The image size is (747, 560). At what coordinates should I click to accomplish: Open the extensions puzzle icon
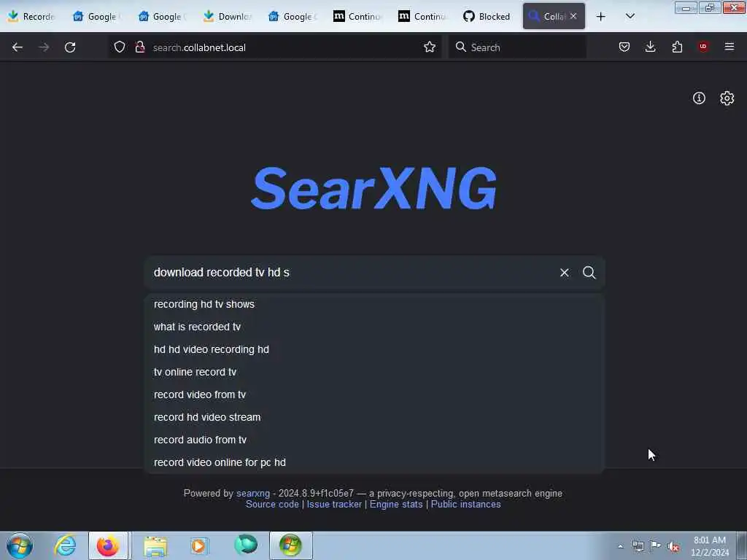click(677, 47)
